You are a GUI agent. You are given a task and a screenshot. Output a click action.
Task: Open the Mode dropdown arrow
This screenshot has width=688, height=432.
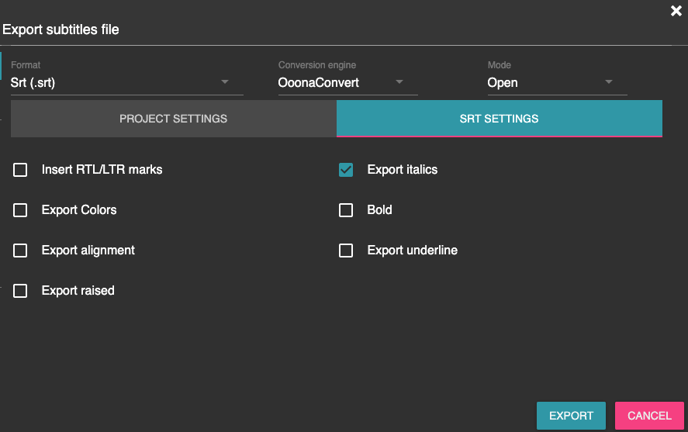click(608, 82)
